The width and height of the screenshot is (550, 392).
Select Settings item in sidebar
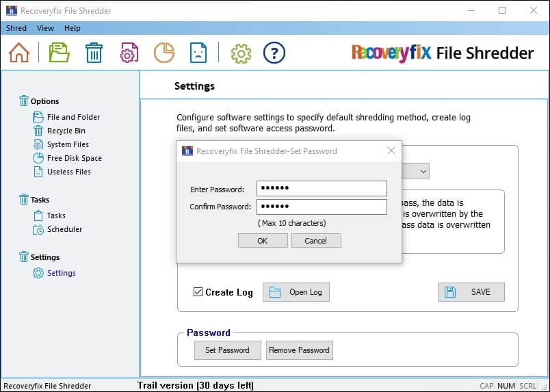[62, 273]
